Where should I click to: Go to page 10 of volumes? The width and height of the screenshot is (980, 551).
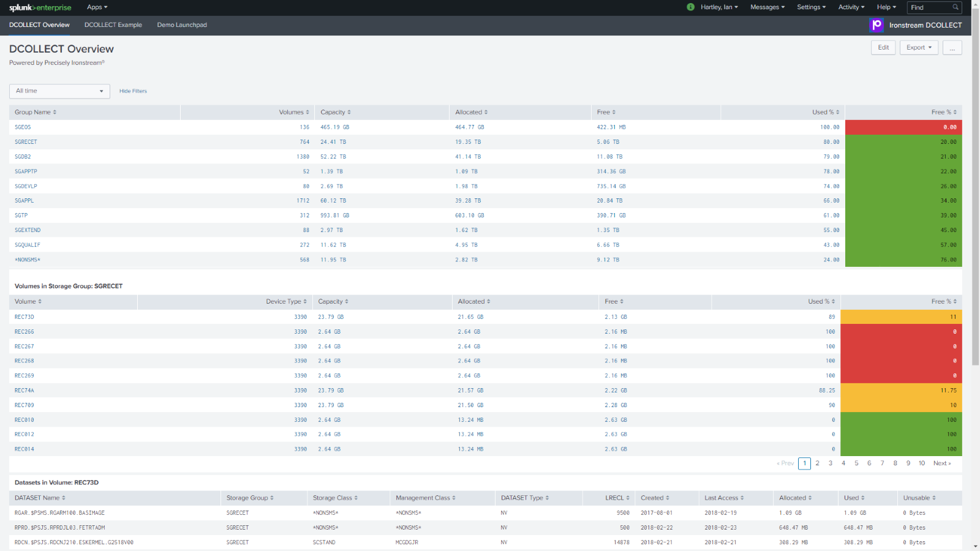coord(922,463)
